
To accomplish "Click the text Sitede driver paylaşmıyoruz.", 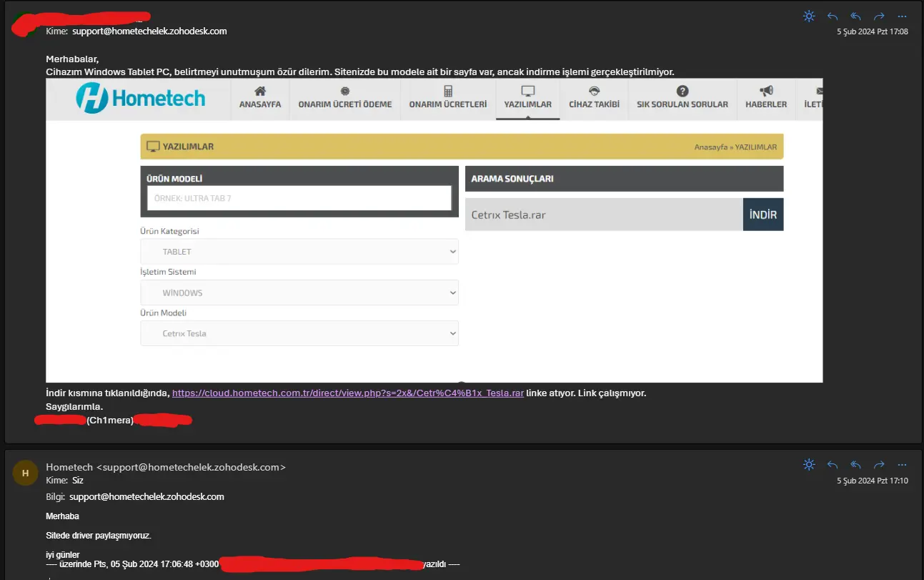I will [99, 536].
